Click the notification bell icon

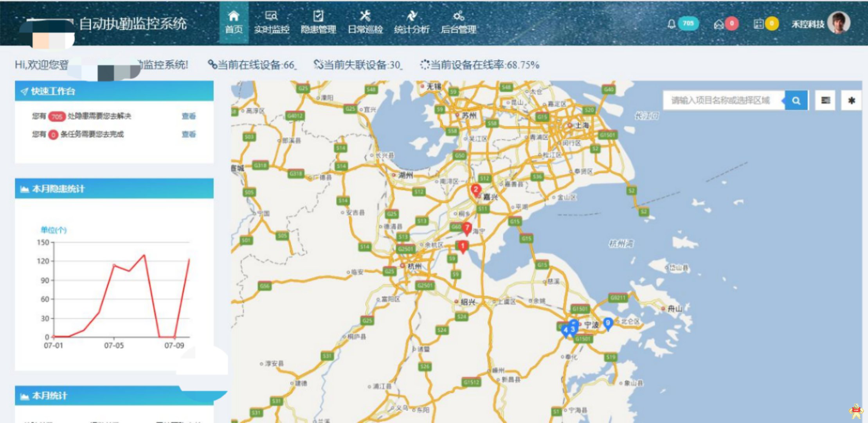671,24
